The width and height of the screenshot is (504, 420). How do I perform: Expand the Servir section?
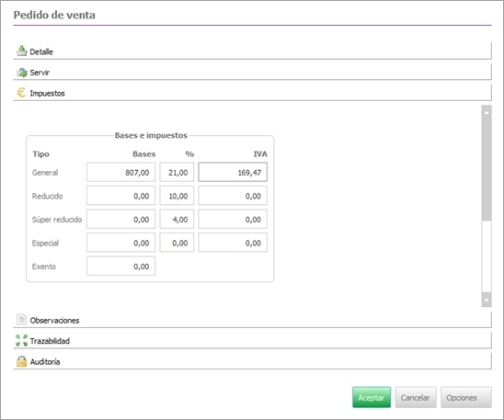tap(252, 73)
